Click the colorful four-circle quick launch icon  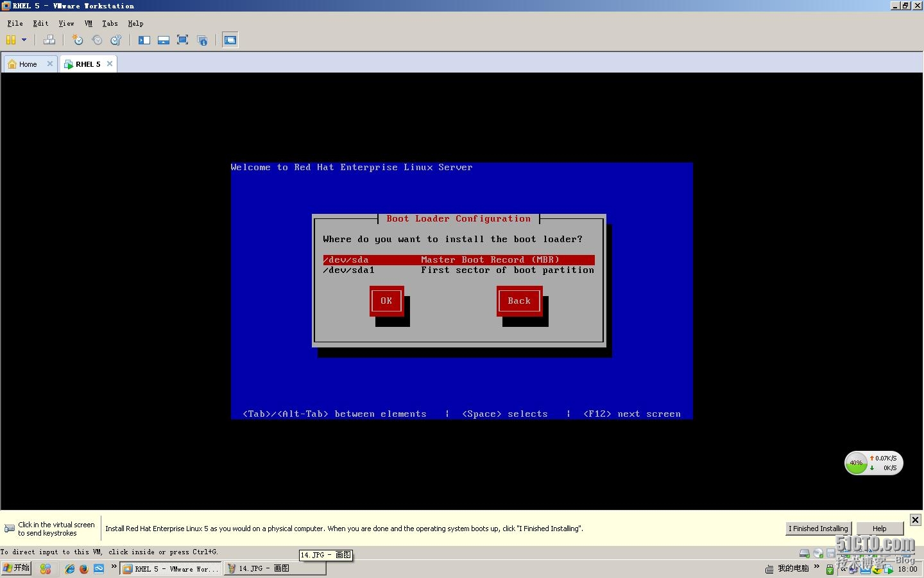(x=45, y=568)
